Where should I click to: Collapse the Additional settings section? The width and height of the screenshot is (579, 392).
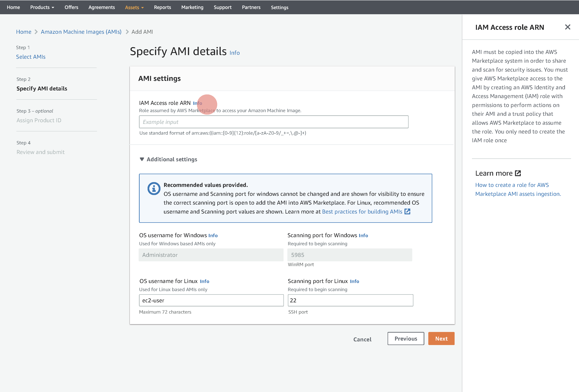click(142, 159)
